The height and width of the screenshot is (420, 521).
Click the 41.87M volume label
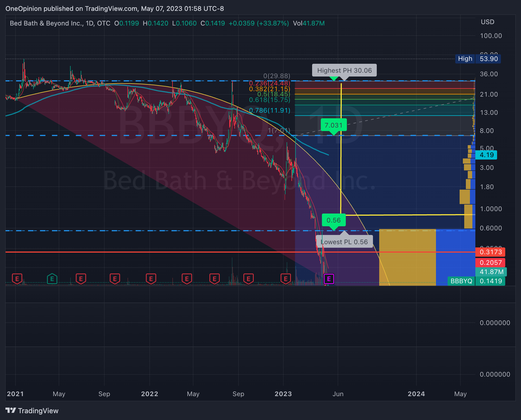click(491, 272)
